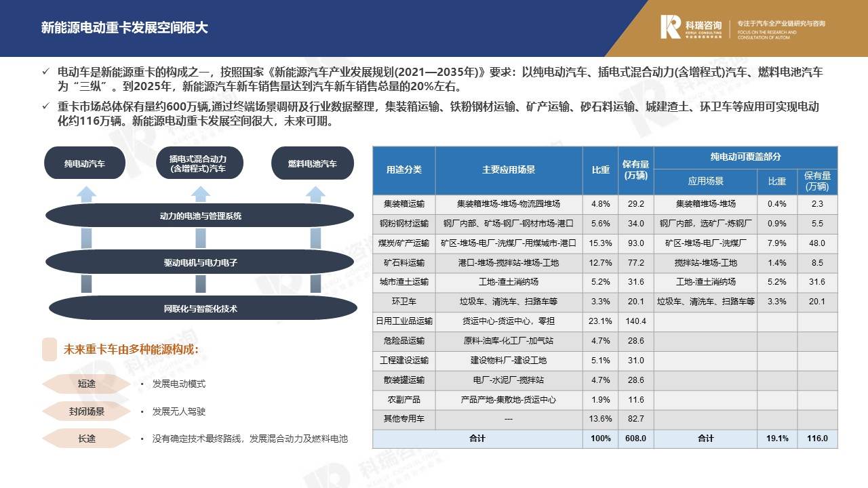Click the 电厂-水泥厂-搅拌站 cell
The width and height of the screenshot is (868, 488).
[x=509, y=380]
